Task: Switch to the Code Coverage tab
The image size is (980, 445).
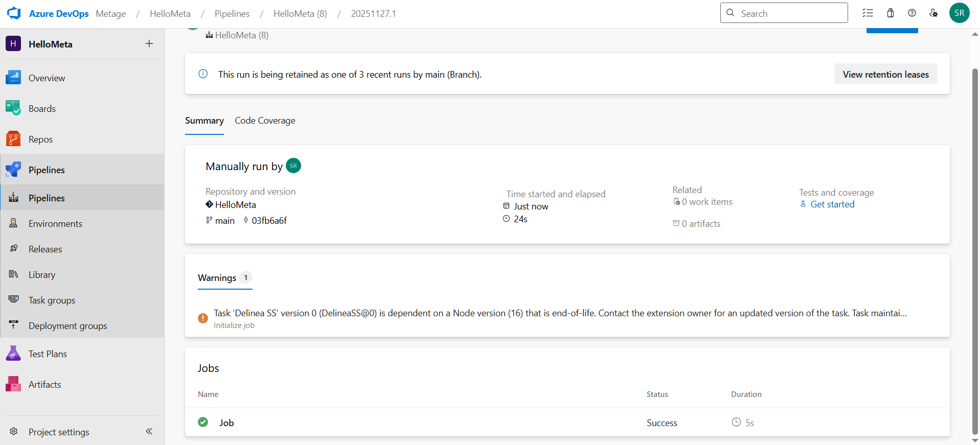Action: tap(265, 121)
